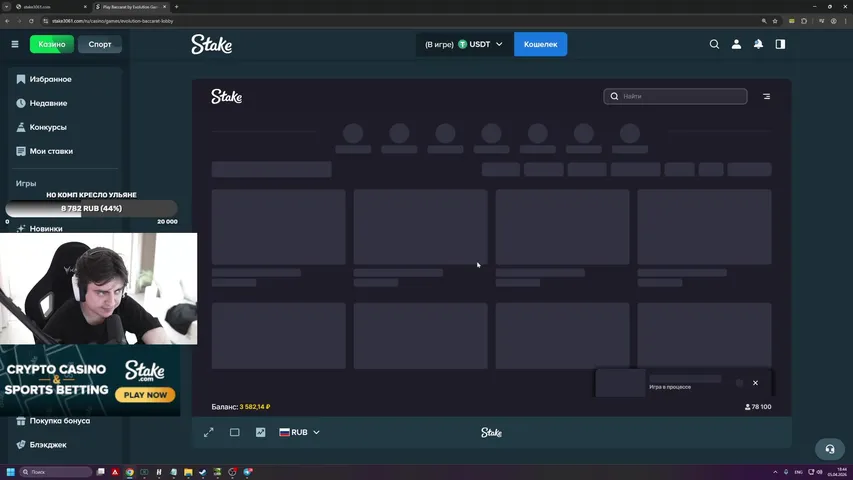
Task: Click the Кошелек button
Action: click(540, 44)
